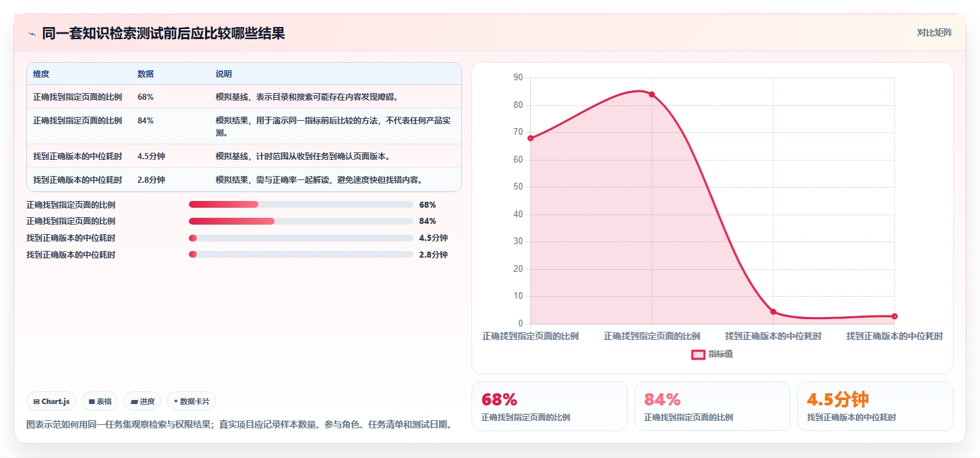Click the 0 tick on the y-axis

click(x=521, y=324)
